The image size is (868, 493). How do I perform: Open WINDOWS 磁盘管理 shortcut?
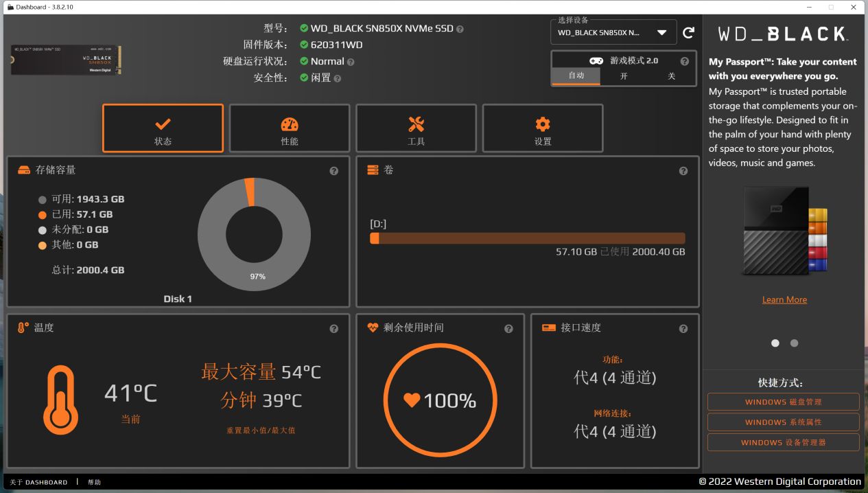pyautogui.click(x=783, y=402)
